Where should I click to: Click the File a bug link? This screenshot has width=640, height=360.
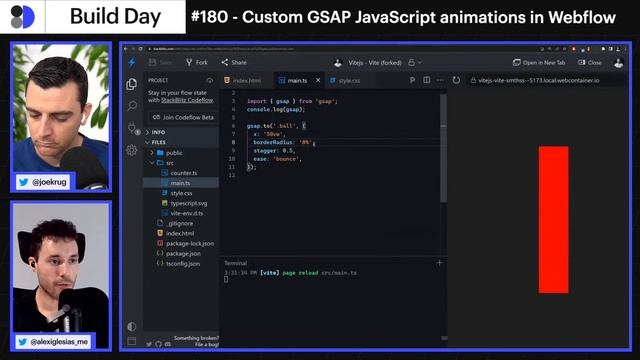[207, 344]
